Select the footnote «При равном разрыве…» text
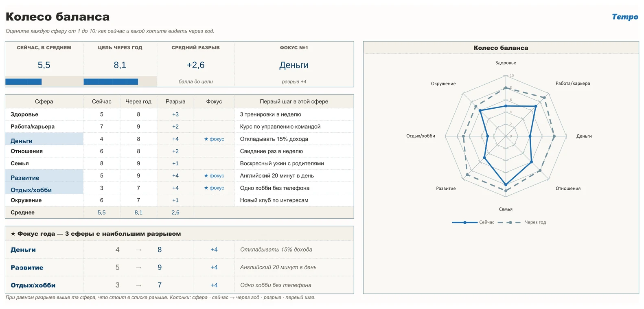Viewport: 644px width, 309px height. click(160, 297)
